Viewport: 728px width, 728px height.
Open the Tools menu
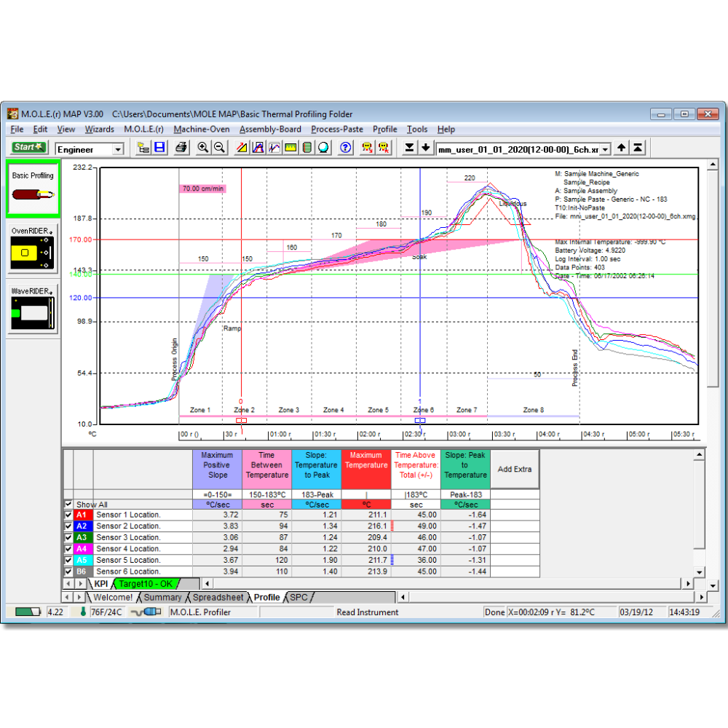tap(417, 130)
